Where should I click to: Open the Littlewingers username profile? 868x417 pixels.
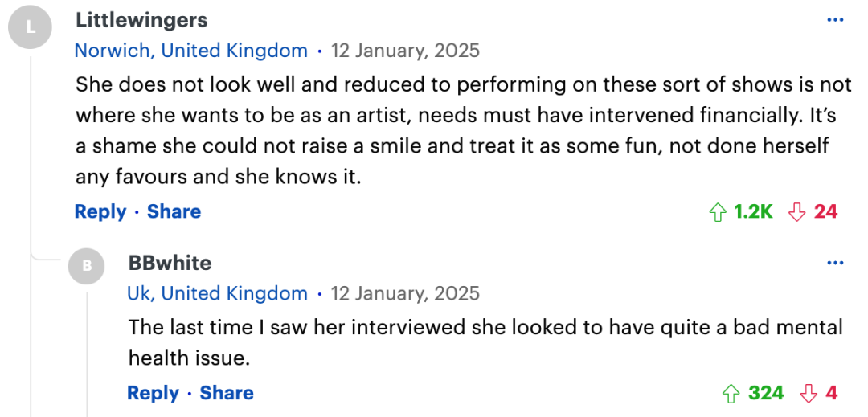[141, 20]
